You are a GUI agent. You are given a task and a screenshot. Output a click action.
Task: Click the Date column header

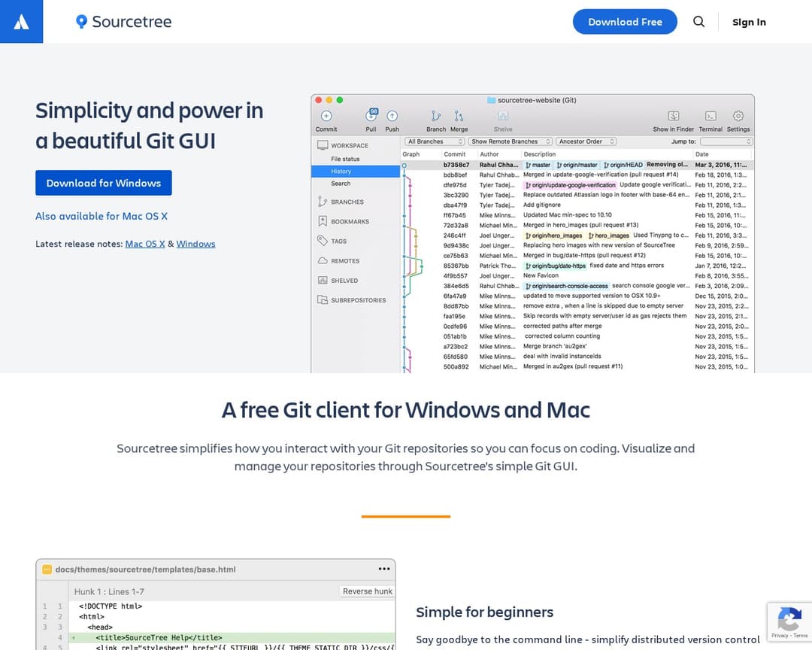tap(701, 154)
